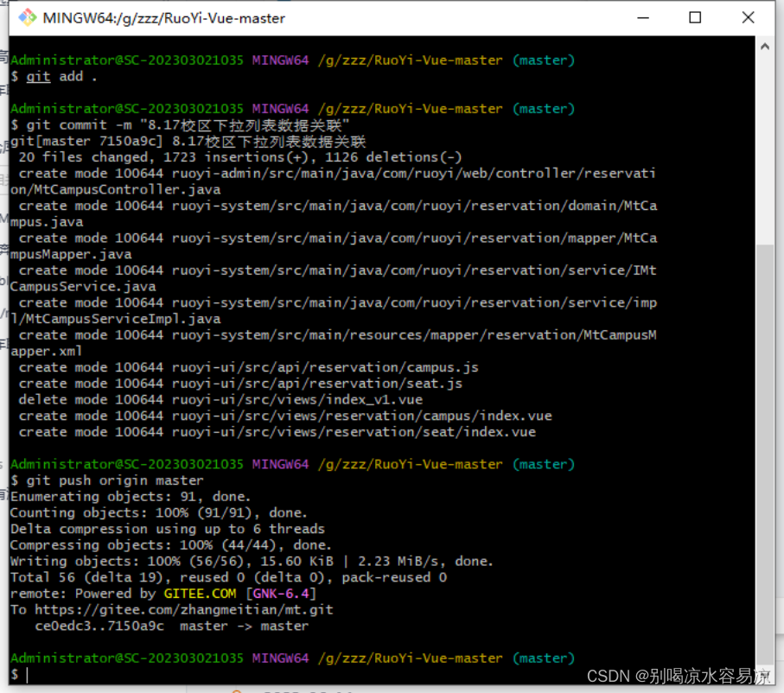Click the 'GITEE.COM' text in remote line

(x=200, y=594)
